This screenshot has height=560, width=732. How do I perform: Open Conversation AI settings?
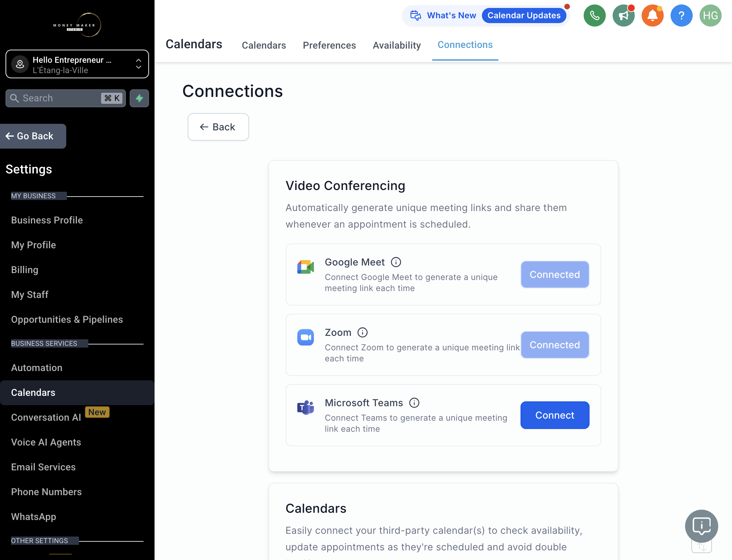coord(46,418)
